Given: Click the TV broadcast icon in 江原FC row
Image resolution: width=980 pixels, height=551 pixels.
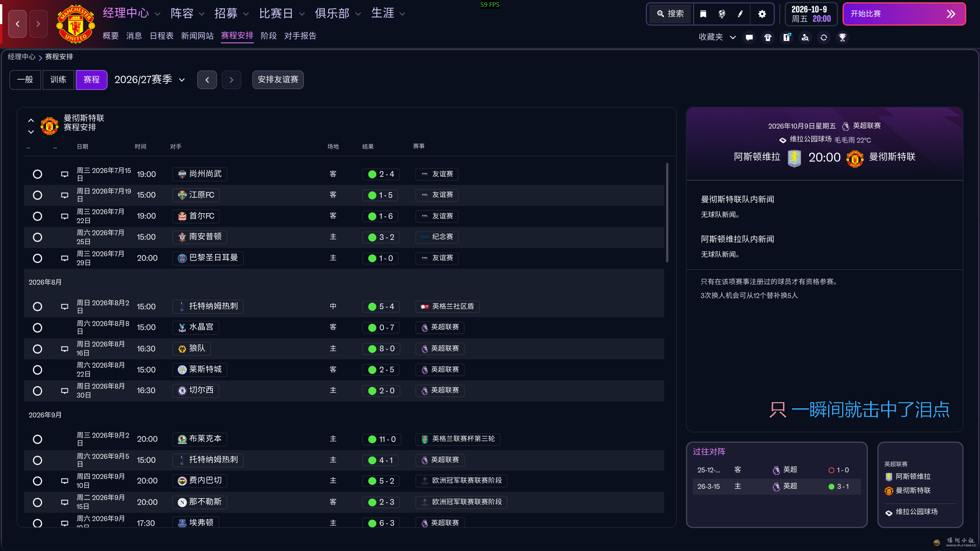Looking at the screenshot, I should coord(65,196).
